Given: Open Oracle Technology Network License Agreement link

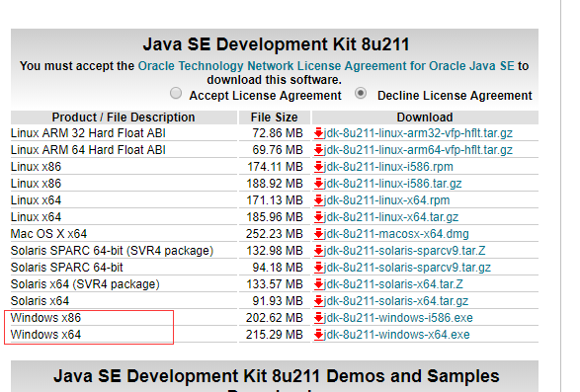Looking at the screenshot, I should click(x=326, y=66).
